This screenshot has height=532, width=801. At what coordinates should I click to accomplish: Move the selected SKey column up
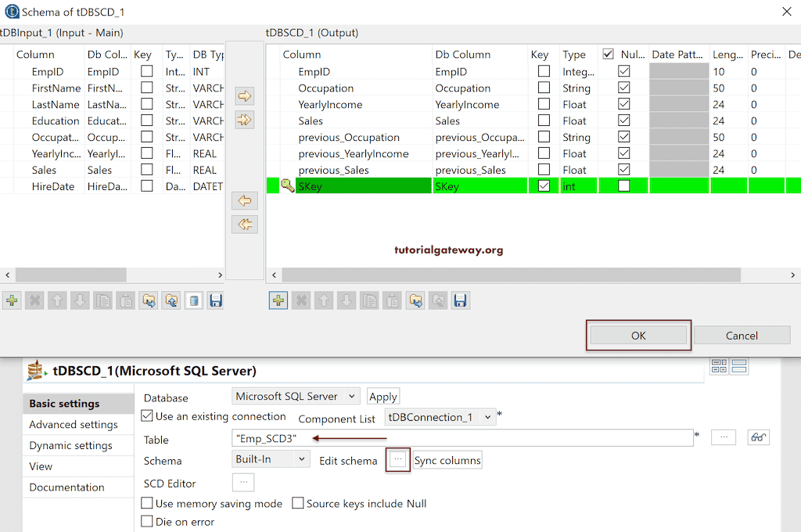click(x=324, y=300)
